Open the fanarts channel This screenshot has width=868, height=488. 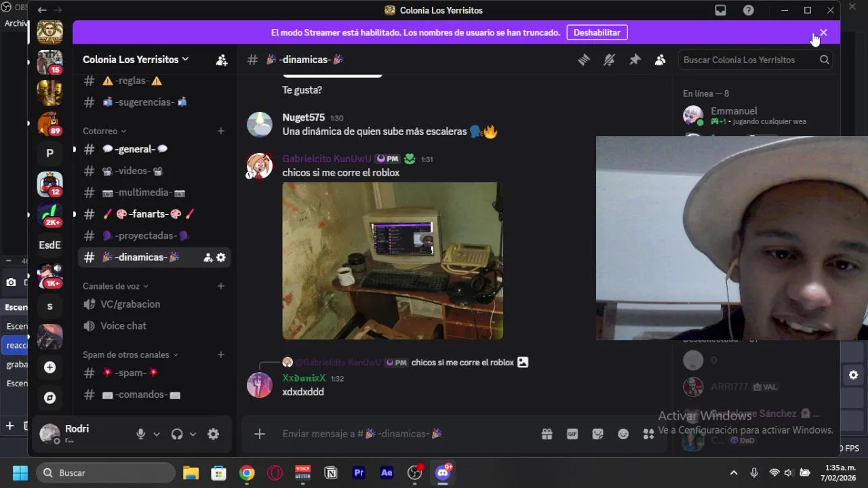tap(155, 214)
